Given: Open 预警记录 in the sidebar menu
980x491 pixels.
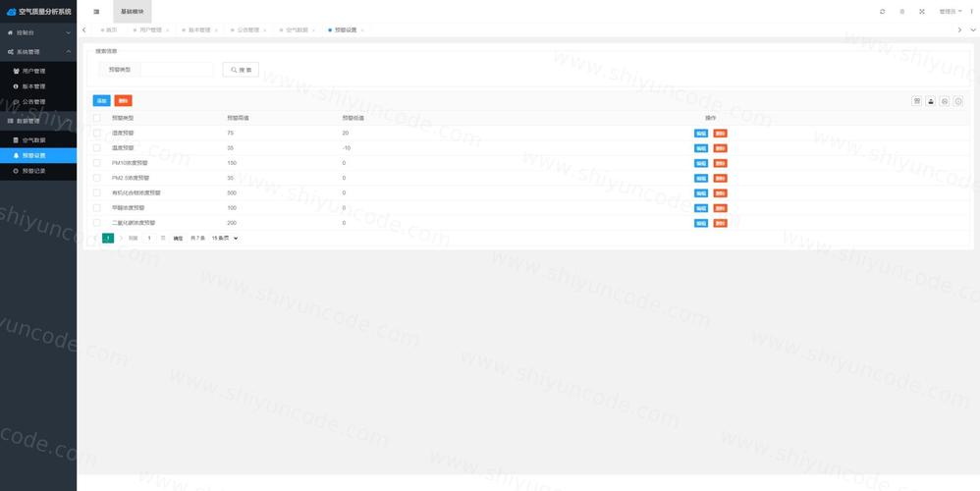Looking at the screenshot, I should point(33,171).
